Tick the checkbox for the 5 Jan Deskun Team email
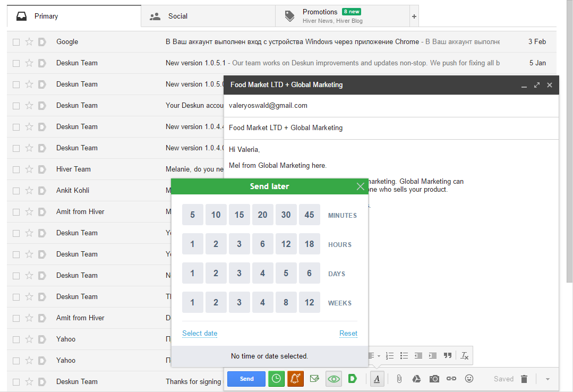Image resolution: width=573 pixels, height=392 pixels. (x=16, y=63)
